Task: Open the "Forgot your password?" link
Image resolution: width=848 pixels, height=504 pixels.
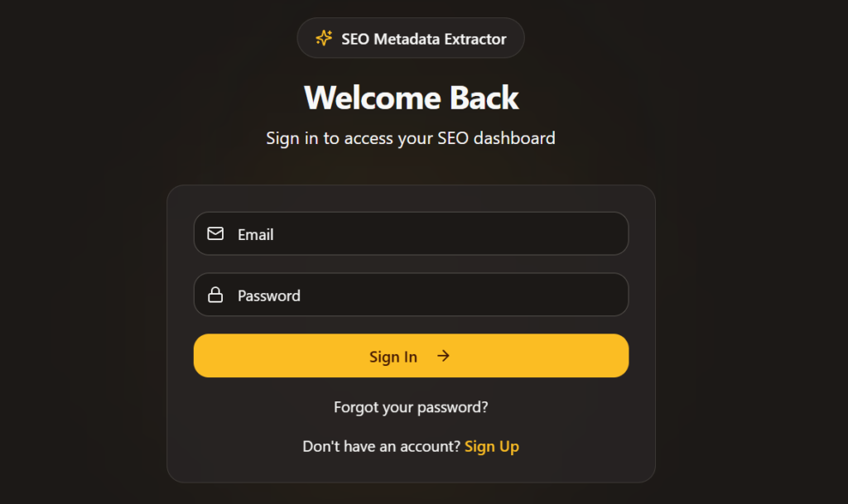Action: [x=411, y=407]
